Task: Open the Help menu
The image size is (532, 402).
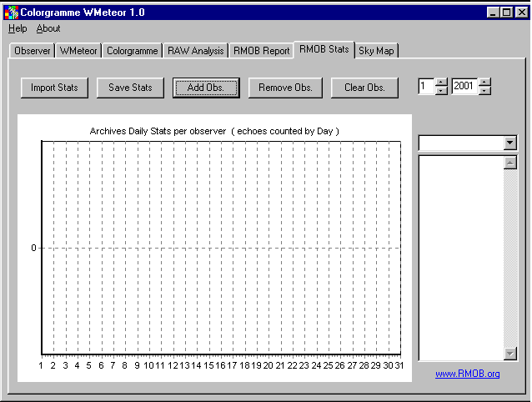Action: [18, 28]
